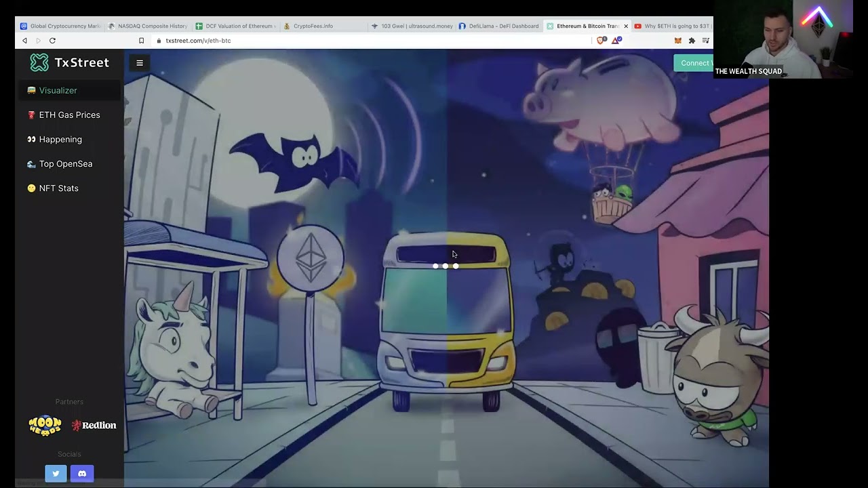Screen dimensions: 868x488
Task: Toggle the hamburger menu button
Action: (x=140, y=63)
